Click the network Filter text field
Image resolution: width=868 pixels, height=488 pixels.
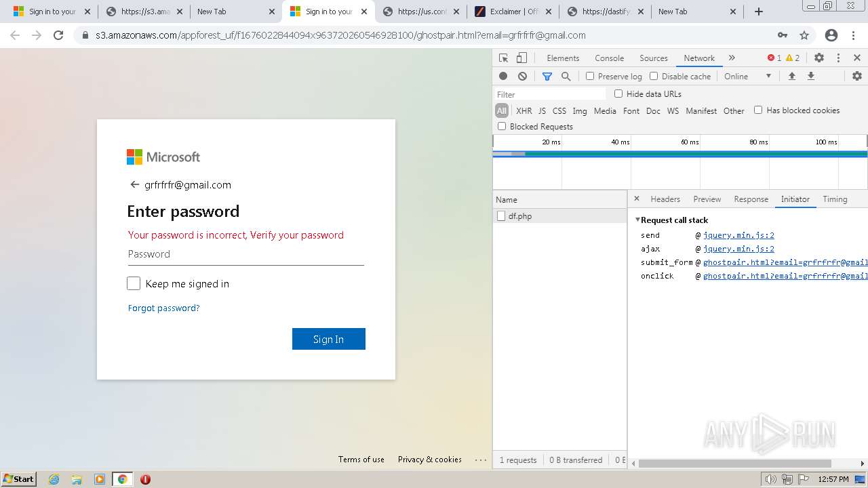click(550, 94)
